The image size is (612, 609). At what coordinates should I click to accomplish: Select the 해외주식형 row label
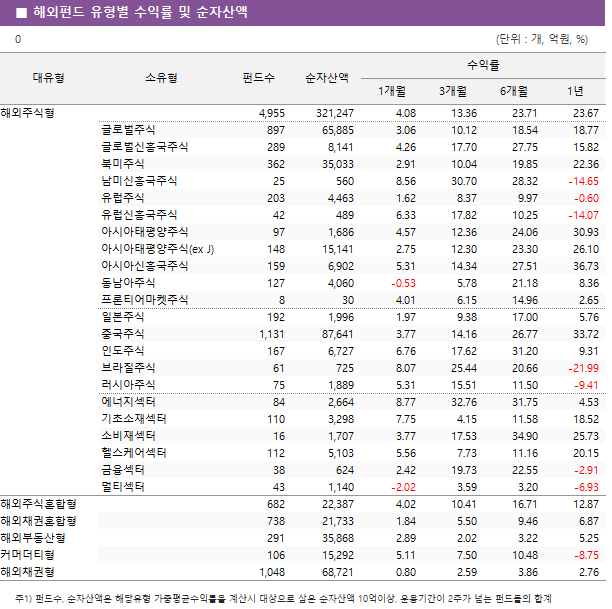tap(27, 113)
